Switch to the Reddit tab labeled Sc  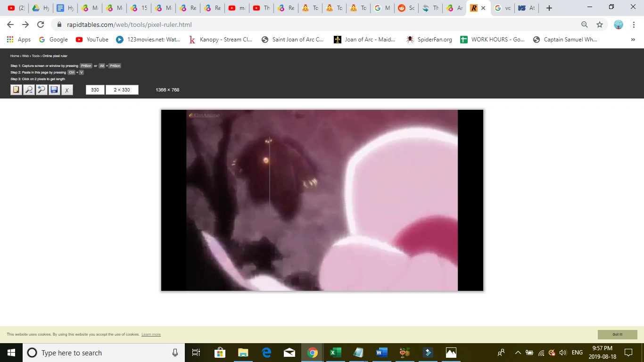coord(406,8)
